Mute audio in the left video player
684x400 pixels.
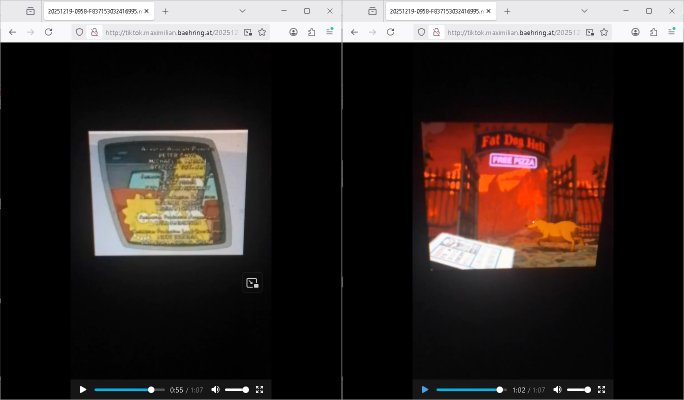215,389
